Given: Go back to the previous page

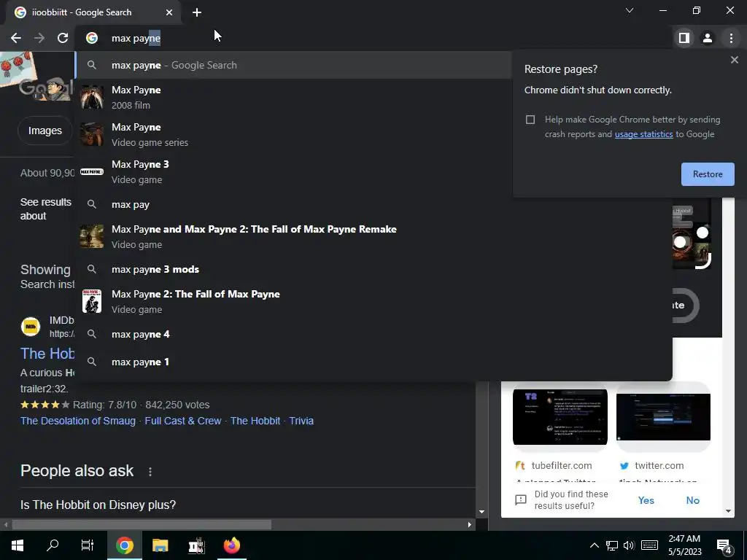Looking at the screenshot, I should point(16,38).
